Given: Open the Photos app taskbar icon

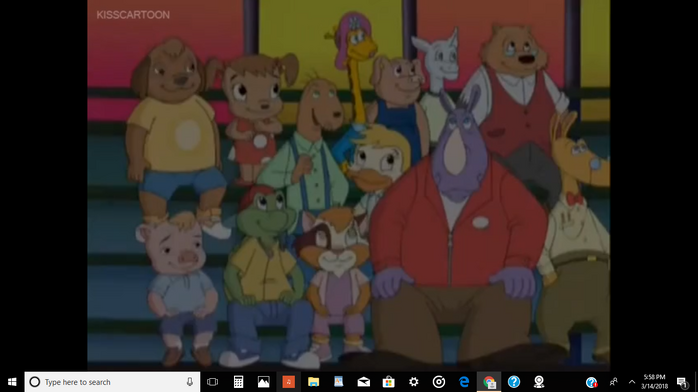Looking at the screenshot, I should (x=264, y=382).
